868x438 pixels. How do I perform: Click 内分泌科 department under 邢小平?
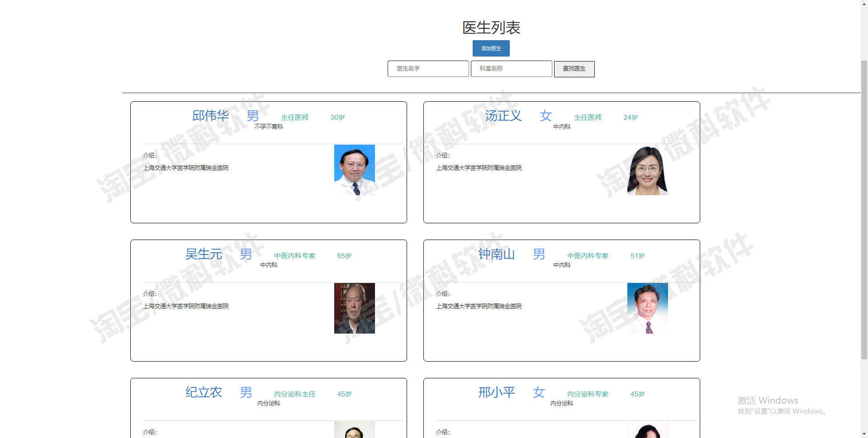coord(562,404)
